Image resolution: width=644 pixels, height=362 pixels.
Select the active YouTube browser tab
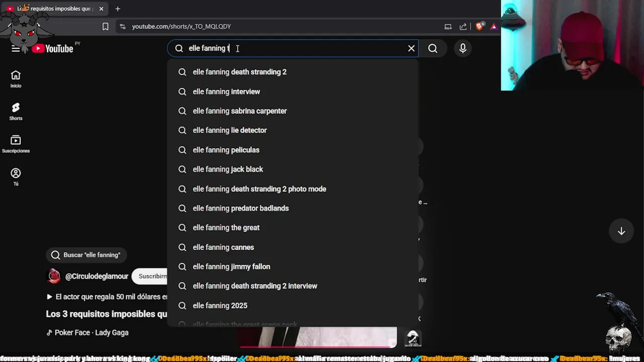click(x=54, y=9)
